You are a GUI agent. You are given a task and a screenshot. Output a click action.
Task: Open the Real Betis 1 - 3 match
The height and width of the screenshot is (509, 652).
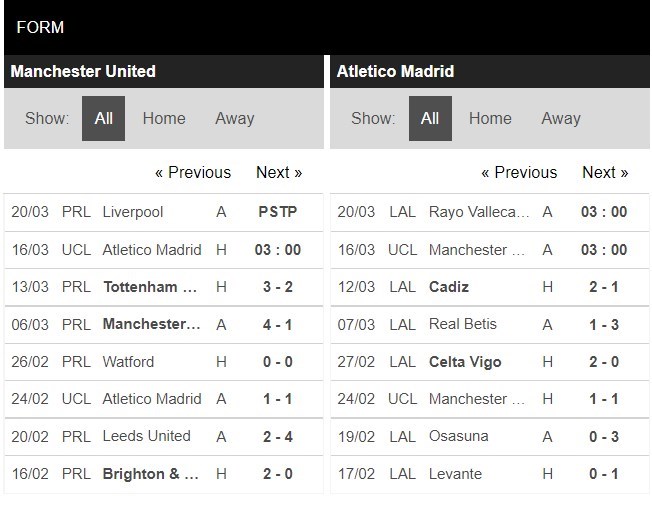coord(490,324)
